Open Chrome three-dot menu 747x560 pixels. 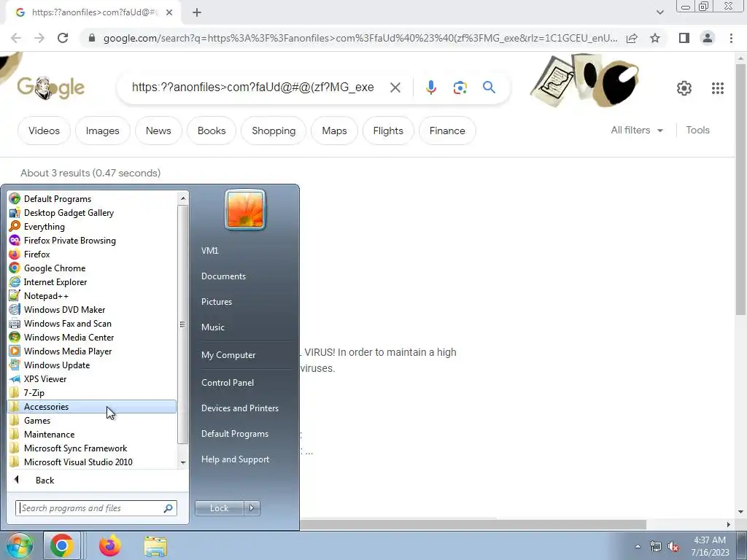(731, 38)
